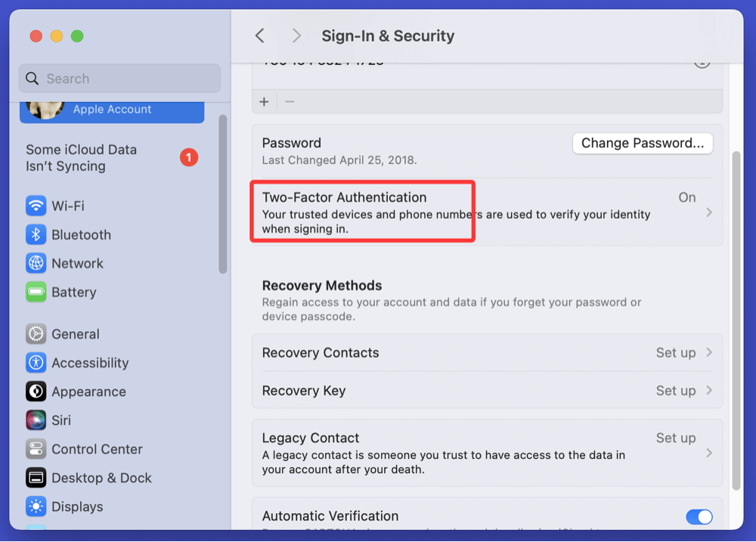The image size is (756, 542).
Task: Click the Control Center icon
Action: (36, 449)
